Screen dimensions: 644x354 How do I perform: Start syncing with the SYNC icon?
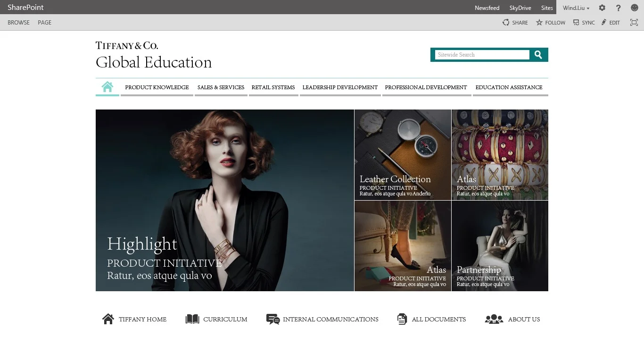click(x=576, y=22)
